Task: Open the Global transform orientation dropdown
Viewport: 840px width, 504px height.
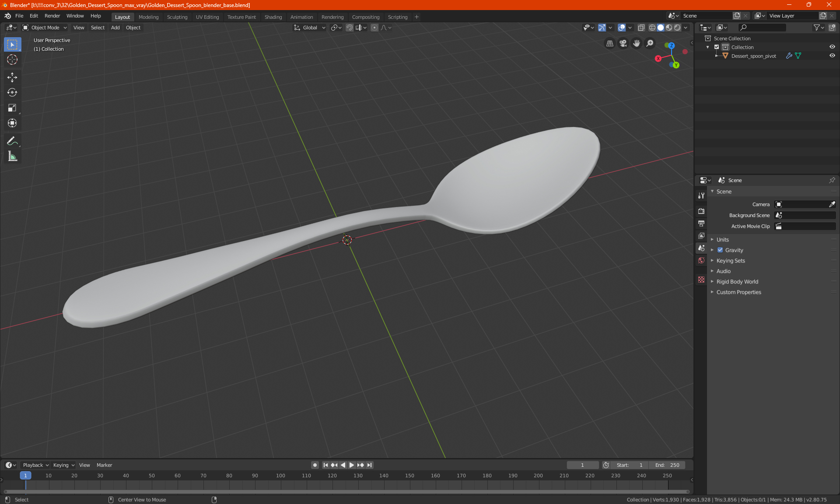Action: pyautogui.click(x=310, y=28)
